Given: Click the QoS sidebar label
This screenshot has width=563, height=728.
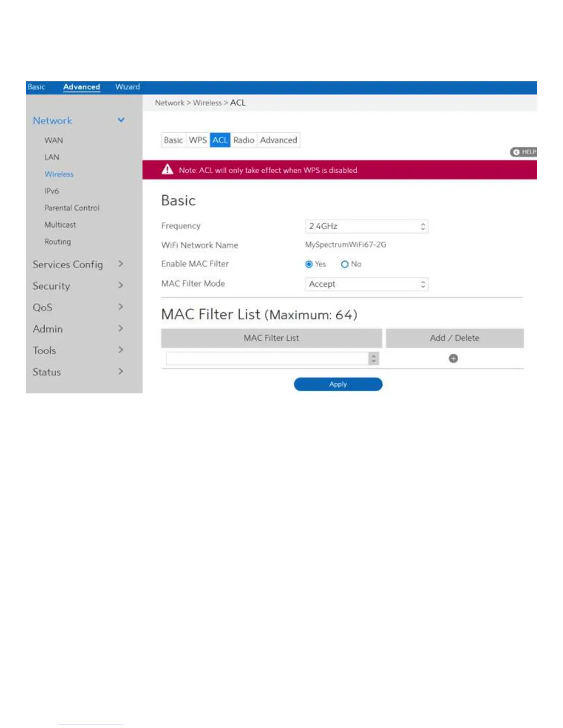Looking at the screenshot, I should [42, 307].
